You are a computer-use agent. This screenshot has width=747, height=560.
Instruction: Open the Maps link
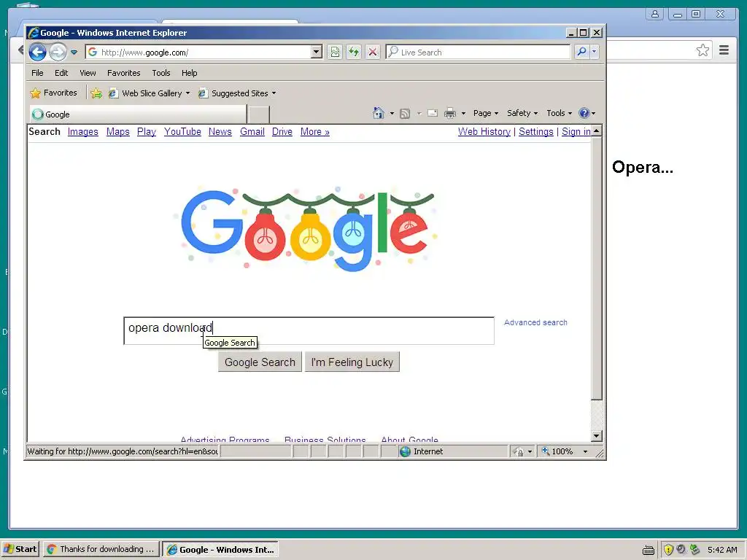click(117, 132)
